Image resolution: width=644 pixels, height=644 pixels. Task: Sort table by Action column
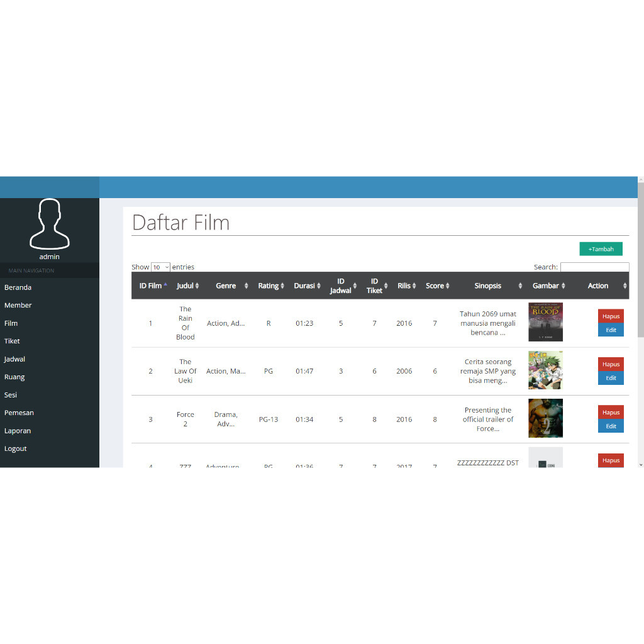point(599,286)
